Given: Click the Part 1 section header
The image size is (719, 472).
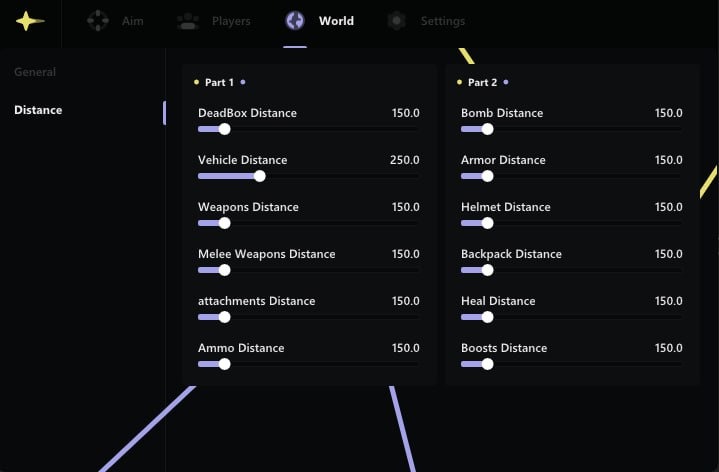Looking at the screenshot, I should (x=219, y=82).
